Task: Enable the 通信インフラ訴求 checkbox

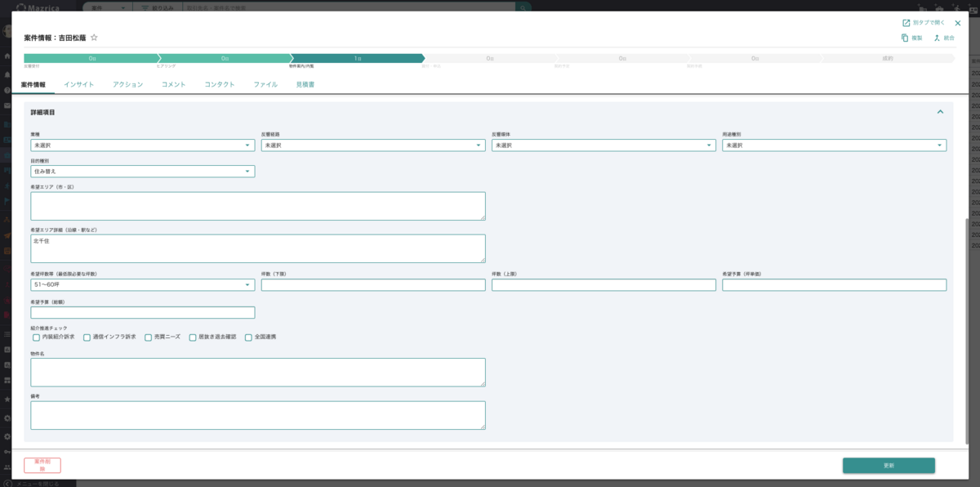Action: [87, 337]
